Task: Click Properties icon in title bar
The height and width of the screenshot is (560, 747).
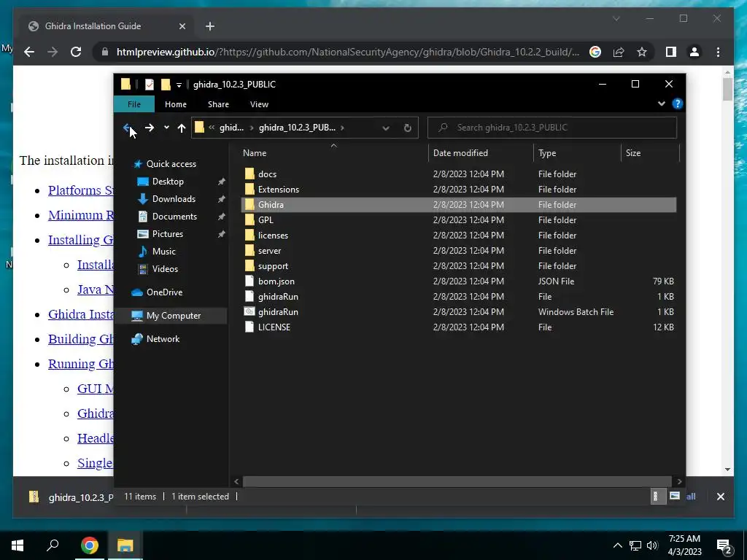Action: tap(150, 85)
